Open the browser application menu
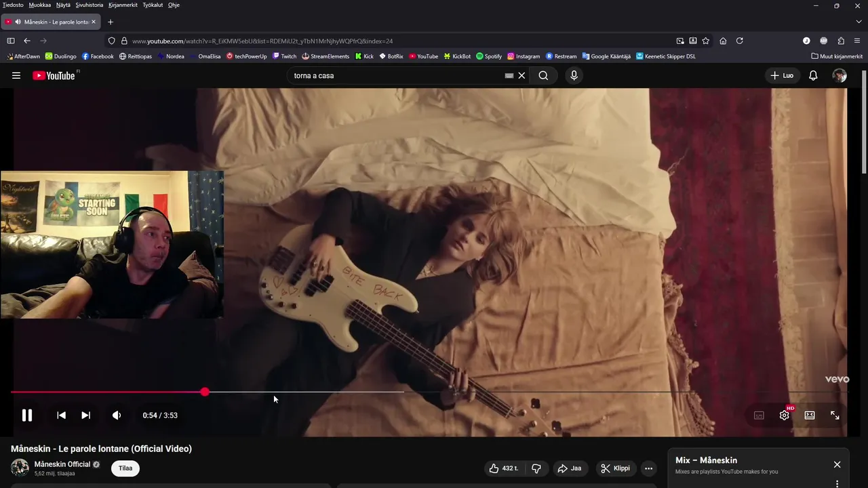 (858, 41)
